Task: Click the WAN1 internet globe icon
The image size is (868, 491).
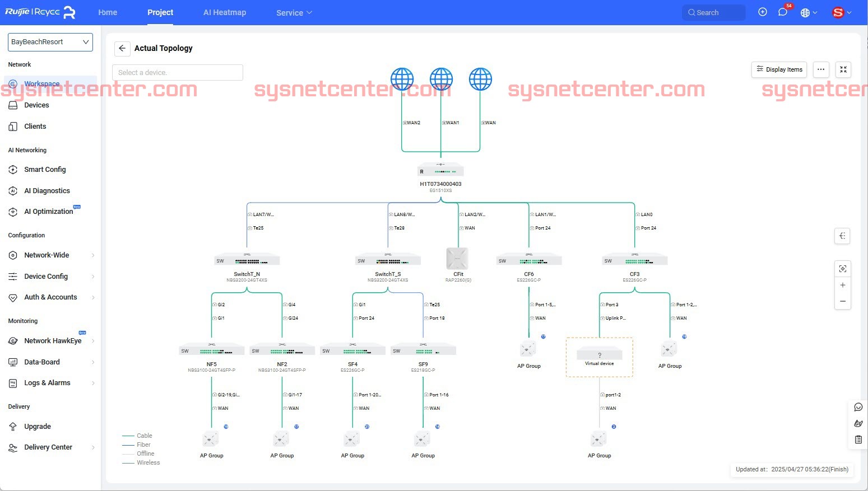Action: 441,79
